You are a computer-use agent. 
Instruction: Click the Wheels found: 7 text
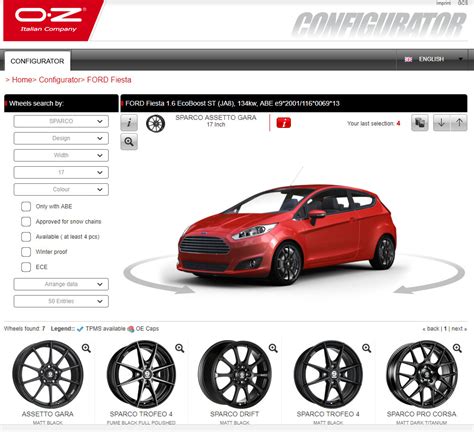tap(25, 329)
